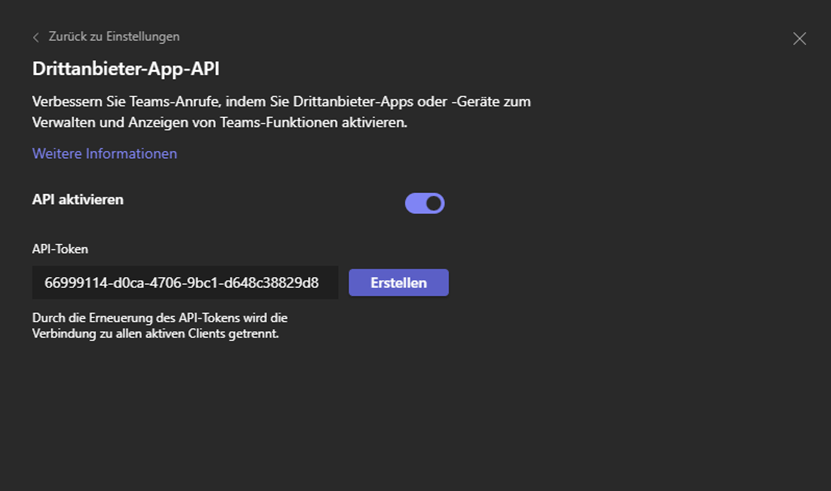
Task: Click text starting 'Durch die Erneuerung'
Action: 160,326
